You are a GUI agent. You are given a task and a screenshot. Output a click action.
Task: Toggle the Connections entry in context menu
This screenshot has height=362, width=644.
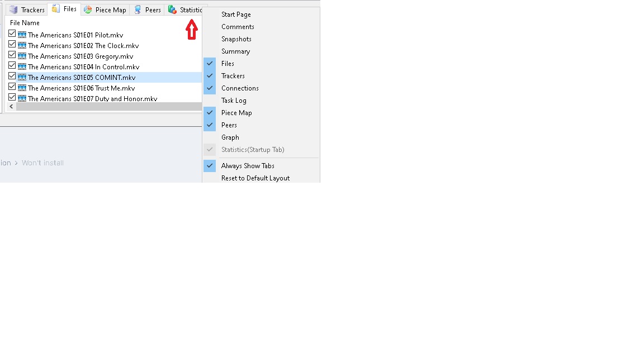coord(261,88)
